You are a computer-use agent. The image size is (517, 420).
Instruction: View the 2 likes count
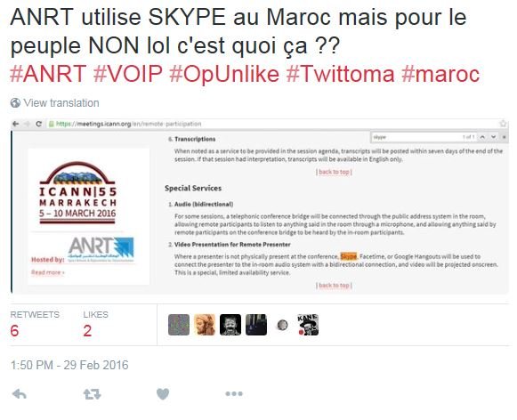(x=87, y=331)
